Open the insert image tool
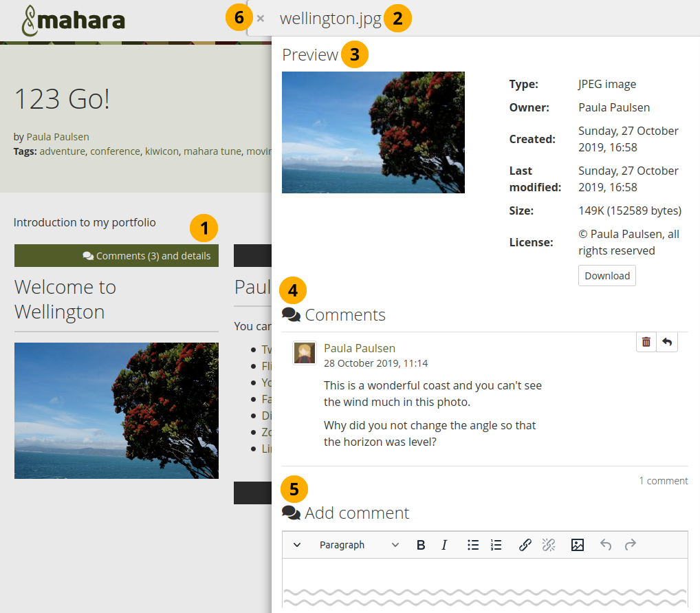Screen dimensions: 700x613 click(x=578, y=545)
